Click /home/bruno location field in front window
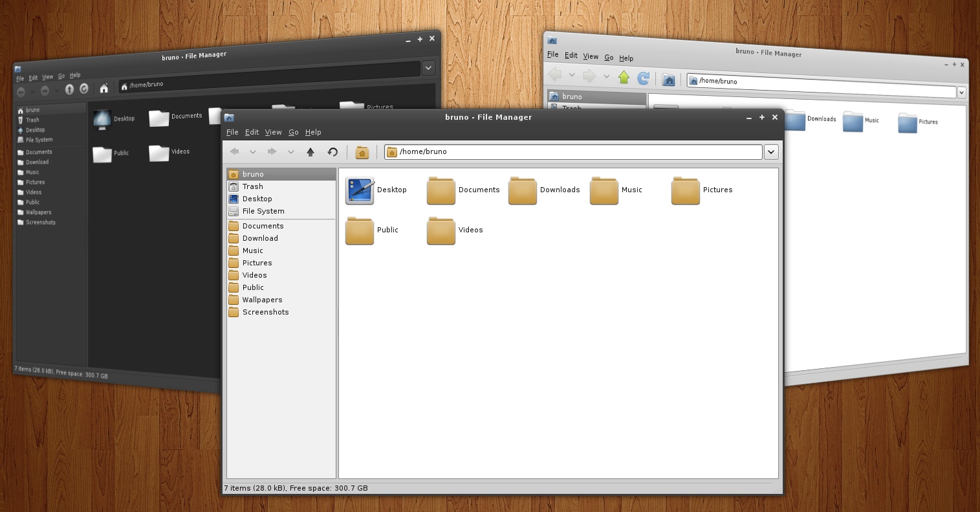This screenshot has height=512, width=980. [573, 152]
